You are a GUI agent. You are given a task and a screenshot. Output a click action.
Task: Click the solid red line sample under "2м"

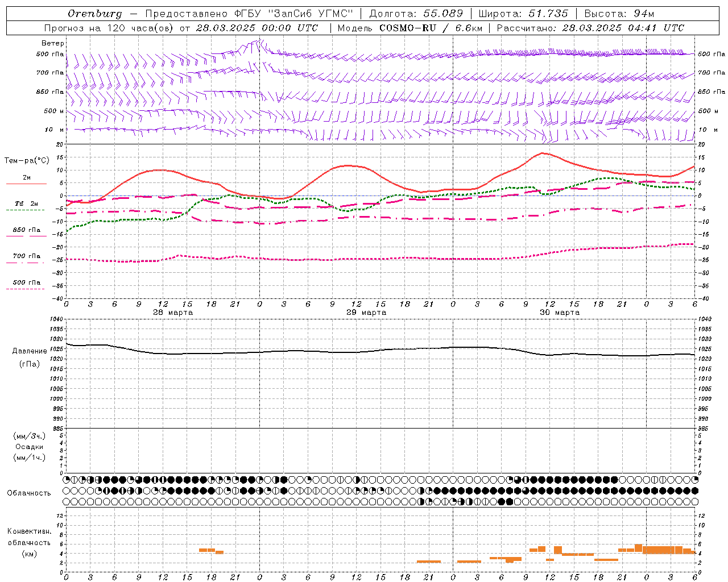tap(26, 184)
